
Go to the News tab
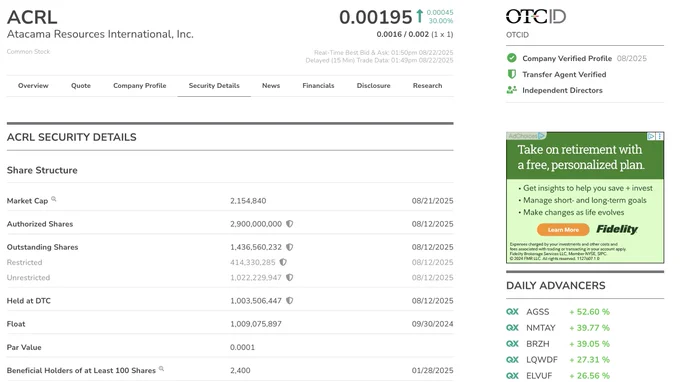[271, 85]
